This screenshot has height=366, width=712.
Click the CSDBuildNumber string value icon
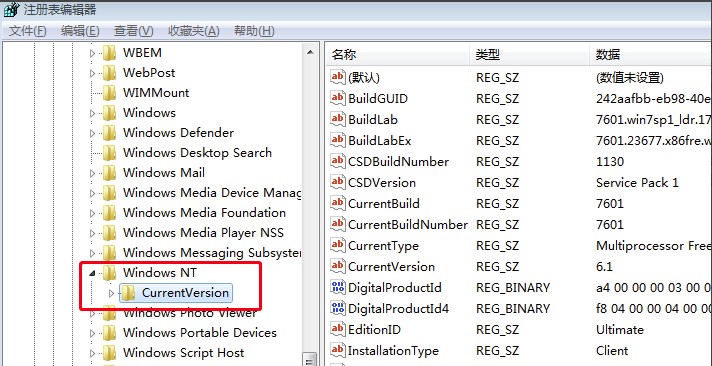[338, 161]
